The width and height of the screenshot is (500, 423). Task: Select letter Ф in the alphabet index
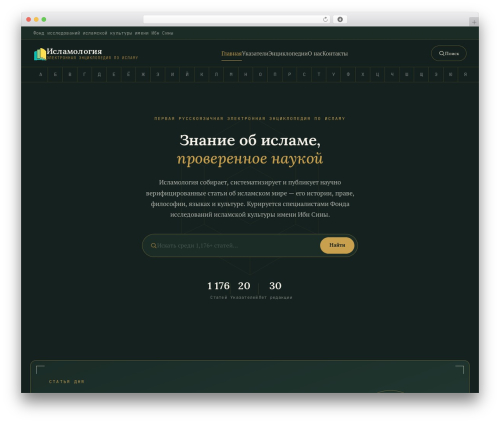[348, 74]
